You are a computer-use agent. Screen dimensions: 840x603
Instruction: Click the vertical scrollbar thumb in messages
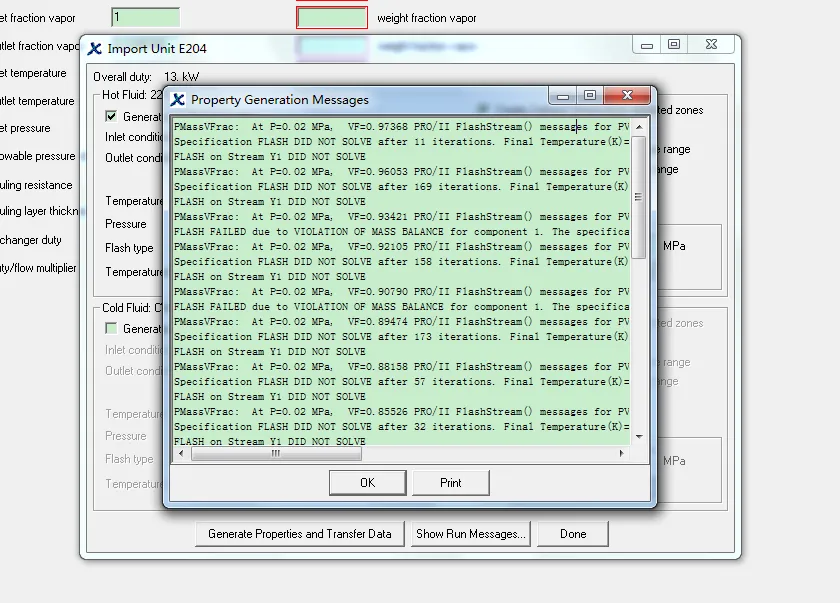coord(638,197)
